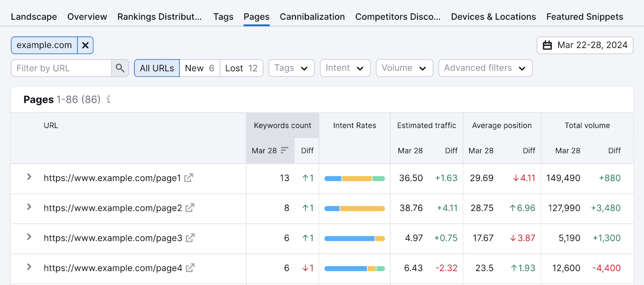This screenshot has height=285, width=644.
Task: Click the URL filter search magnifier icon
Action: (x=120, y=68)
